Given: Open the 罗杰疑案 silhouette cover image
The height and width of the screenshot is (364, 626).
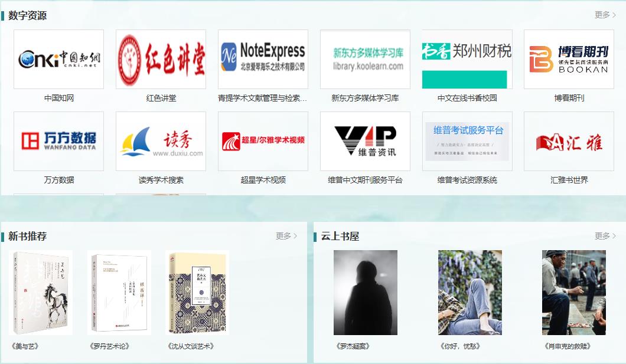Looking at the screenshot, I should (x=366, y=293).
